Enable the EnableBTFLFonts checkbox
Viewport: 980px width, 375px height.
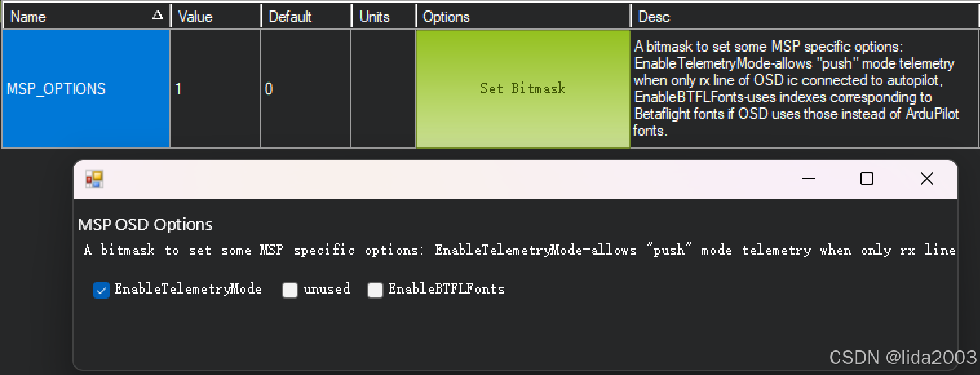(375, 290)
